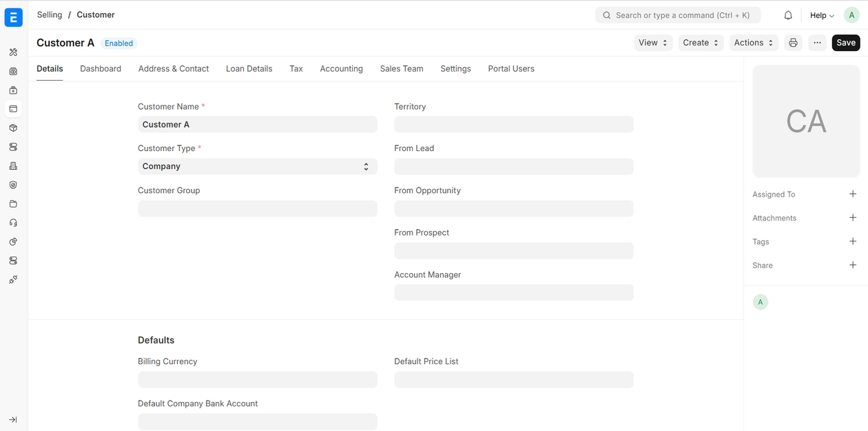Open the Customer Type dropdown

pos(257,166)
